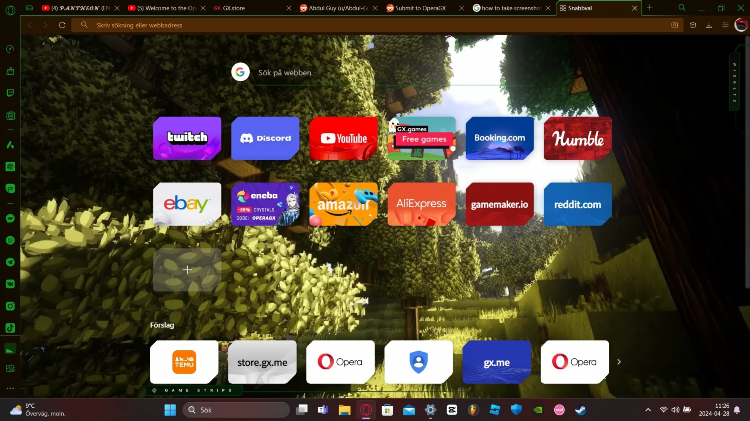Open the downloads icon in toolbar
The image size is (750, 421).
click(x=709, y=25)
